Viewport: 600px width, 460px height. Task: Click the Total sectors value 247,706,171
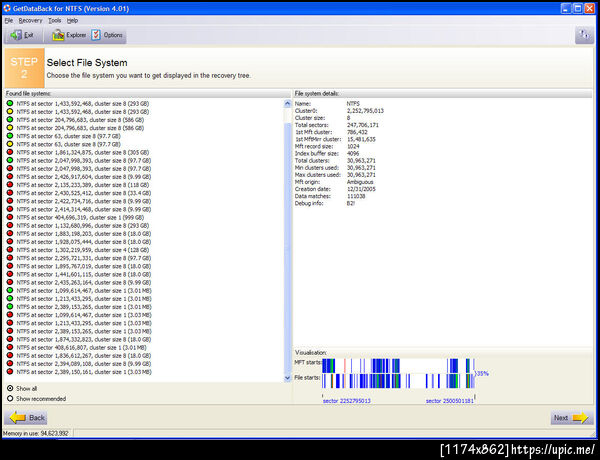(x=362, y=125)
